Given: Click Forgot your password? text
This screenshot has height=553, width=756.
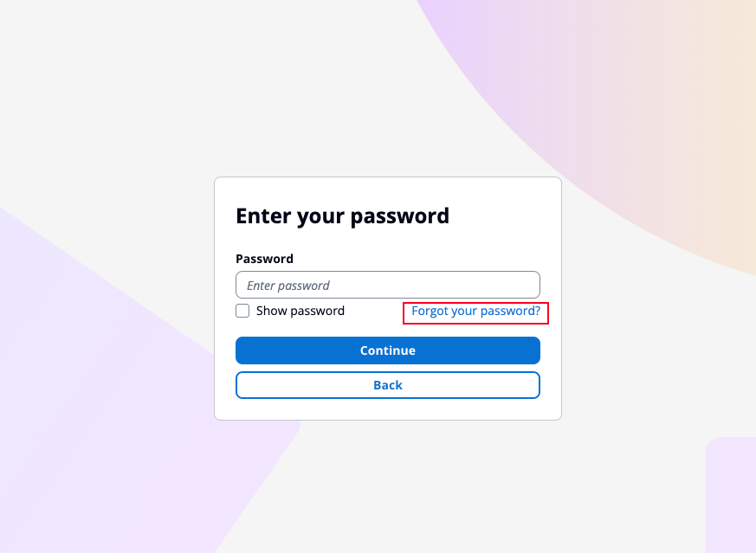Looking at the screenshot, I should 475,311.
